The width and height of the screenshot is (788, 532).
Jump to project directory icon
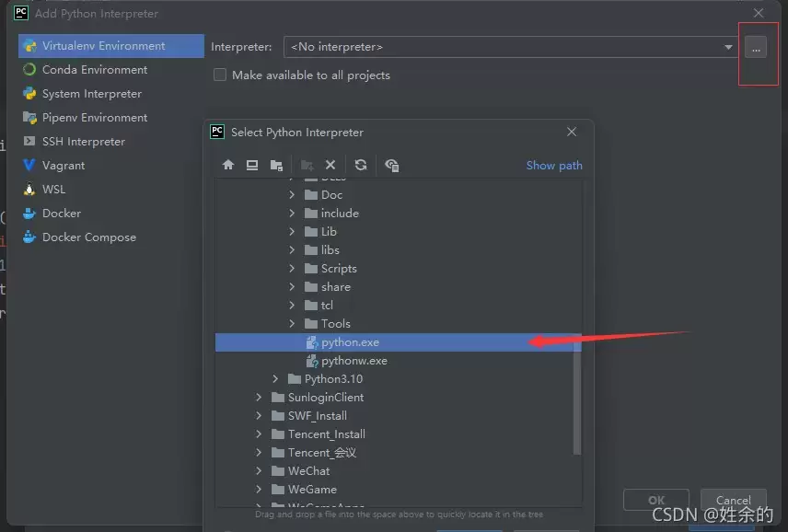276,165
